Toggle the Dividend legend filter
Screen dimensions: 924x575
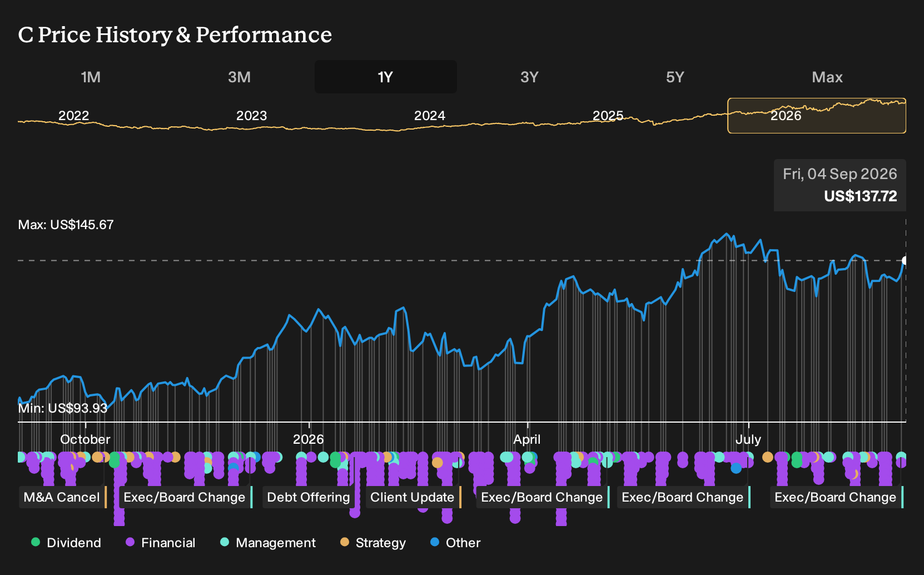point(66,543)
